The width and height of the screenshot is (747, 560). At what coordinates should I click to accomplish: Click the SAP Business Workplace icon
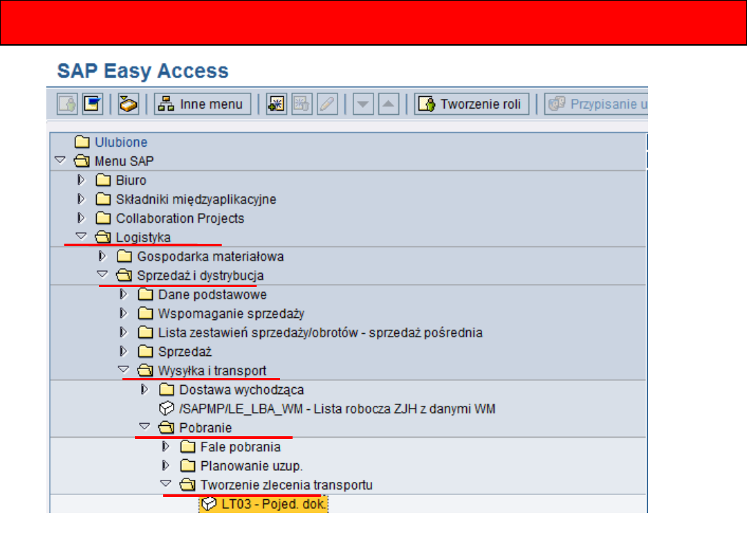click(x=129, y=104)
